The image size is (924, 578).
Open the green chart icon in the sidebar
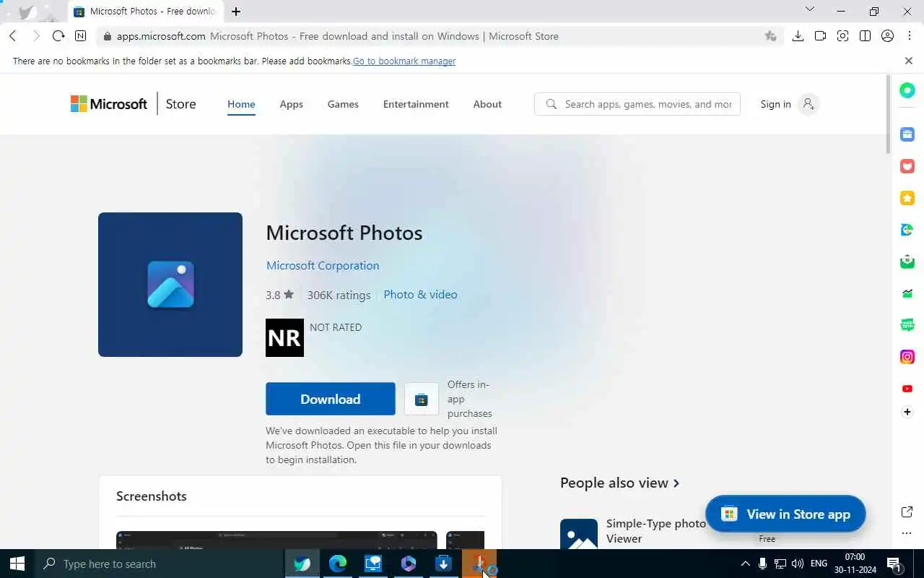[907, 293]
